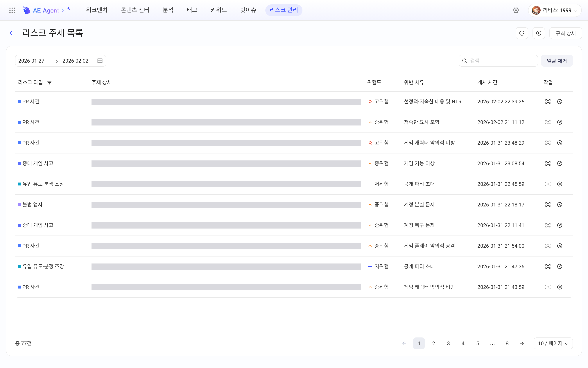
Task: Open the 태그 tab
Action: point(192,10)
